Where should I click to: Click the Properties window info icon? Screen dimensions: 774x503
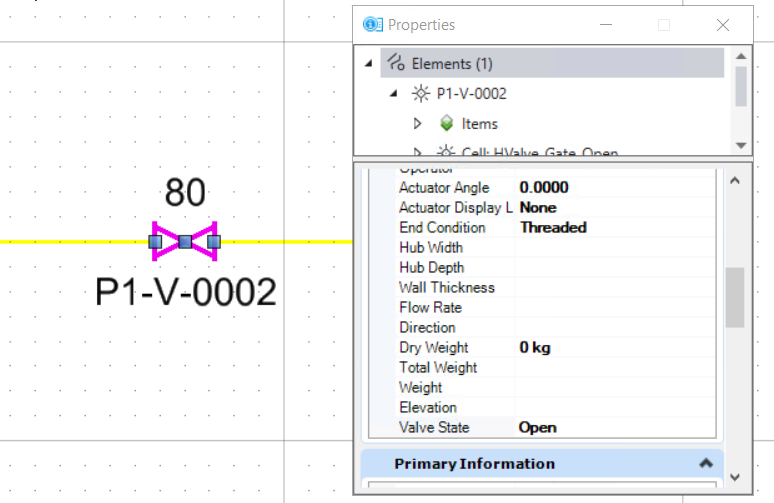click(x=372, y=24)
